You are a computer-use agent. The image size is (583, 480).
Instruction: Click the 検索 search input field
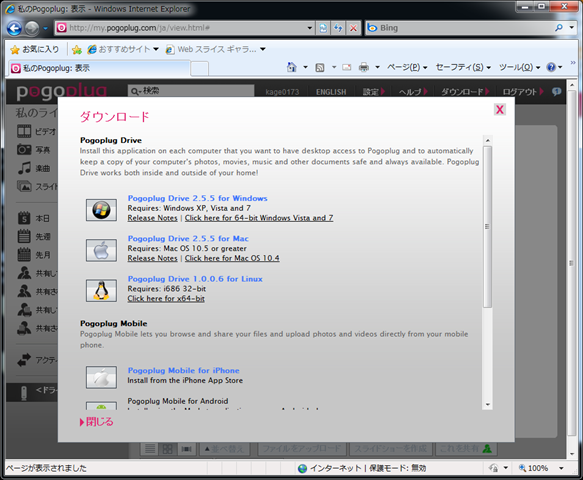click(x=191, y=91)
